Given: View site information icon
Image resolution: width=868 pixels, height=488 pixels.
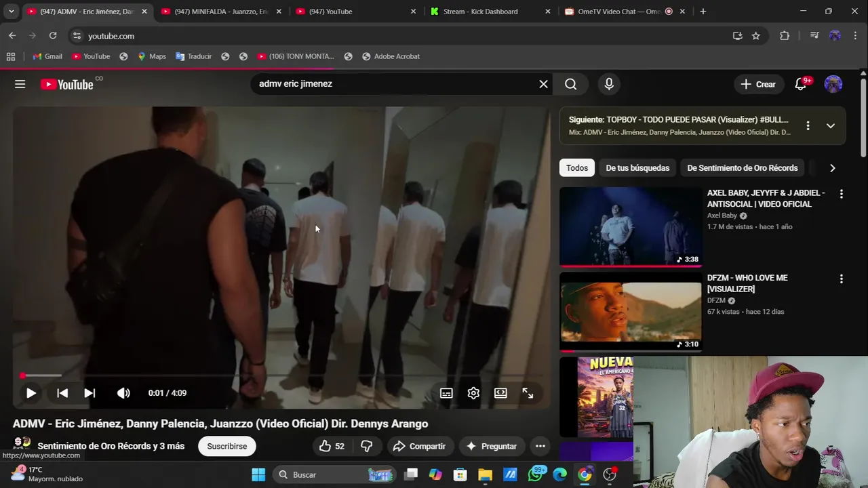Looking at the screenshot, I should coord(77,36).
